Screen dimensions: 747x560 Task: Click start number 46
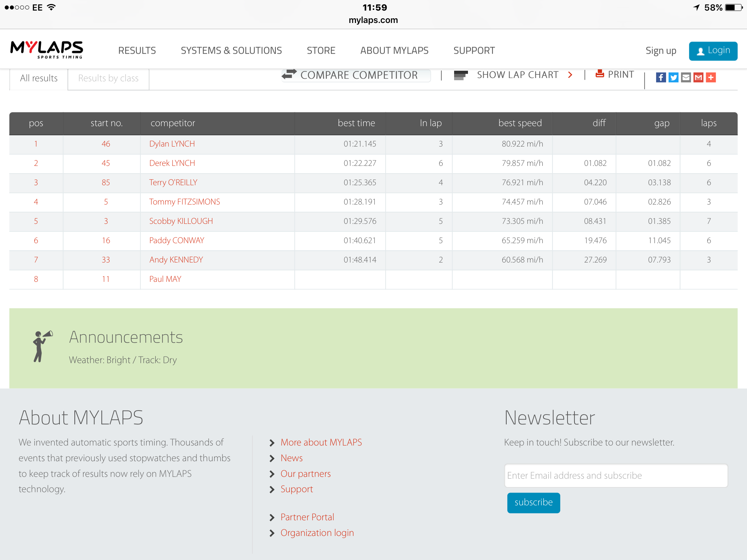[x=106, y=144]
